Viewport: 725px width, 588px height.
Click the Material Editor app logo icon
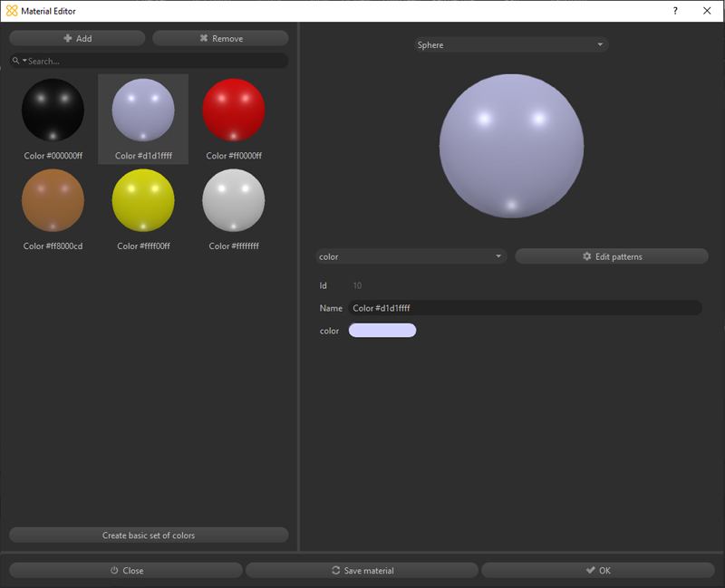(x=12, y=11)
